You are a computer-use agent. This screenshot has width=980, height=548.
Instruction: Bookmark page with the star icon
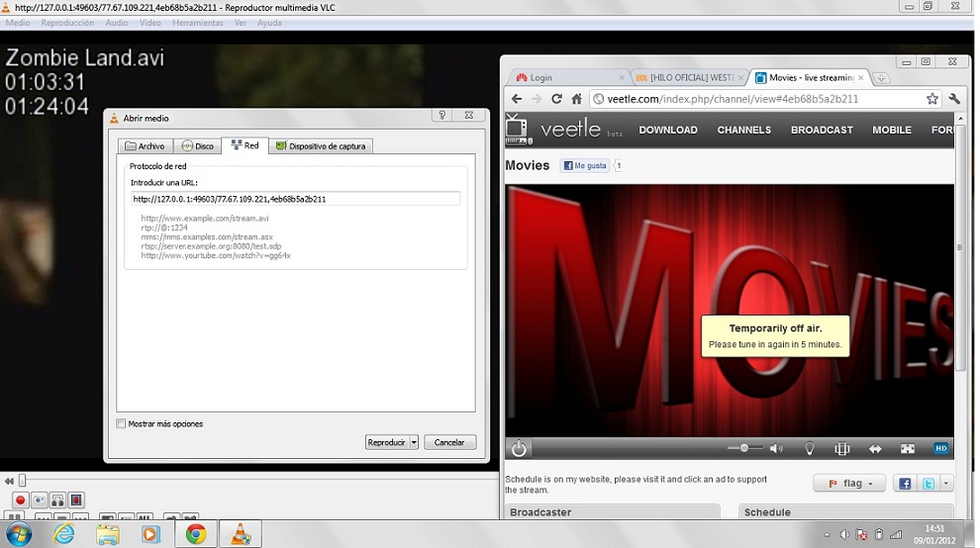pos(931,99)
